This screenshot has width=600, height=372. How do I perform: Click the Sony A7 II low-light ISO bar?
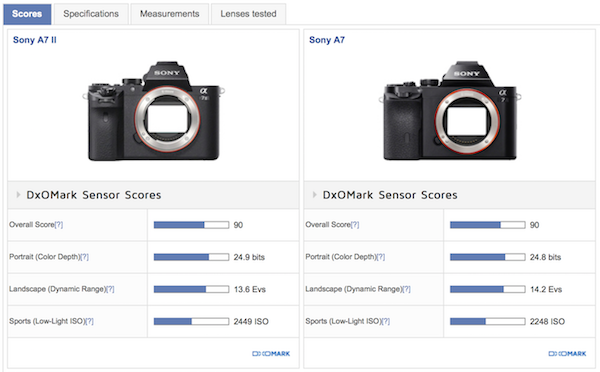pyautogui.click(x=191, y=321)
